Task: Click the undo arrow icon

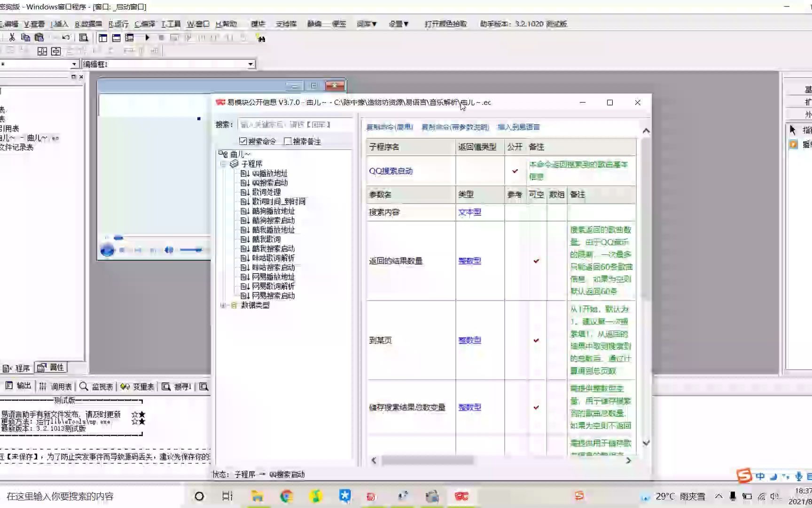Action: coord(65,38)
